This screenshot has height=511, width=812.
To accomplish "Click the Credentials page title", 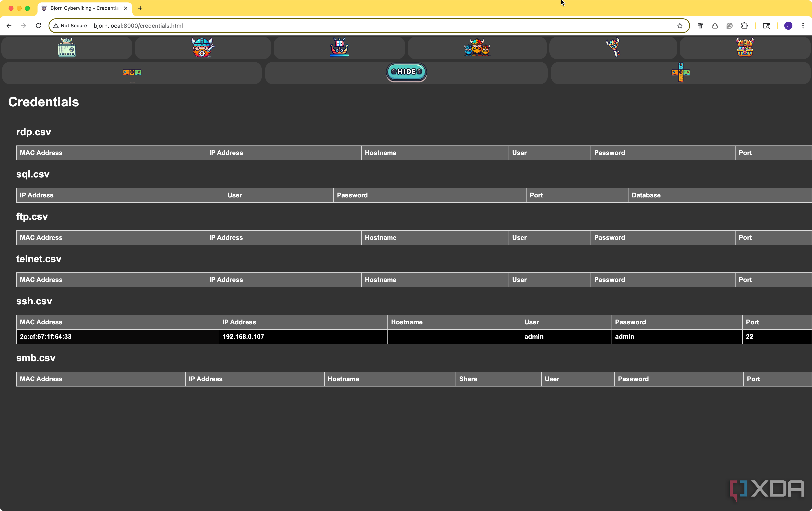I will coord(43,102).
